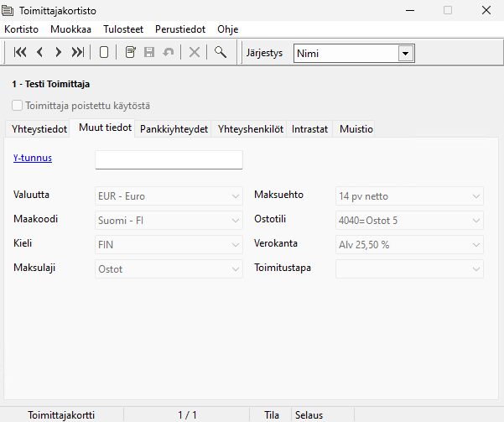
Task: Open the Muokkaa menu
Action: [70, 29]
